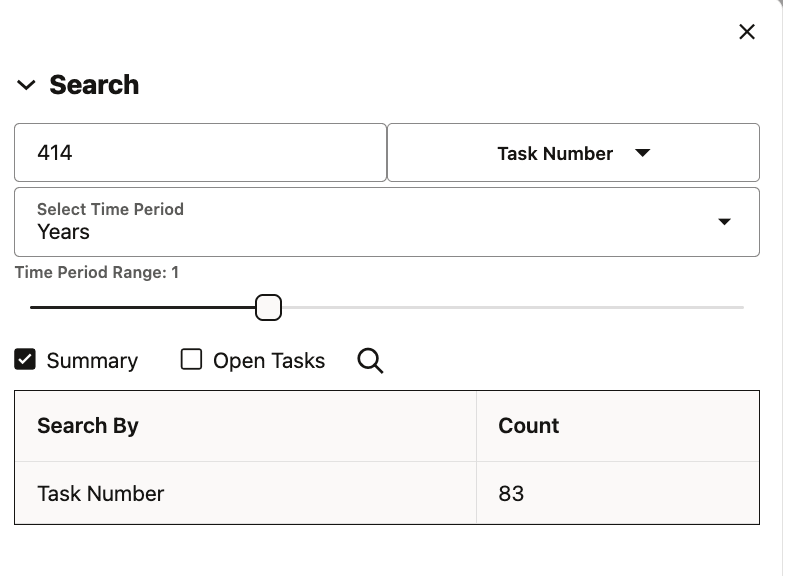Click the count value 83 in results
This screenshot has width=806, height=576.
[x=510, y=493]
